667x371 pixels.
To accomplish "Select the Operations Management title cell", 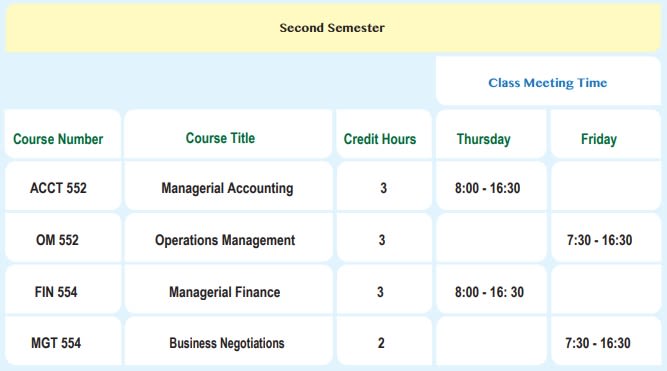I will pyautogui.click(x=228, y=238).
